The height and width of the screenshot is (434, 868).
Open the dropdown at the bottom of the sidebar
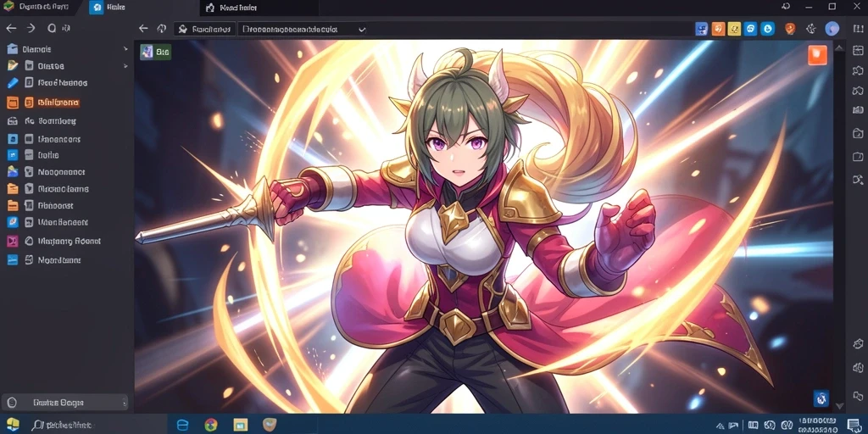click(65, 403)
